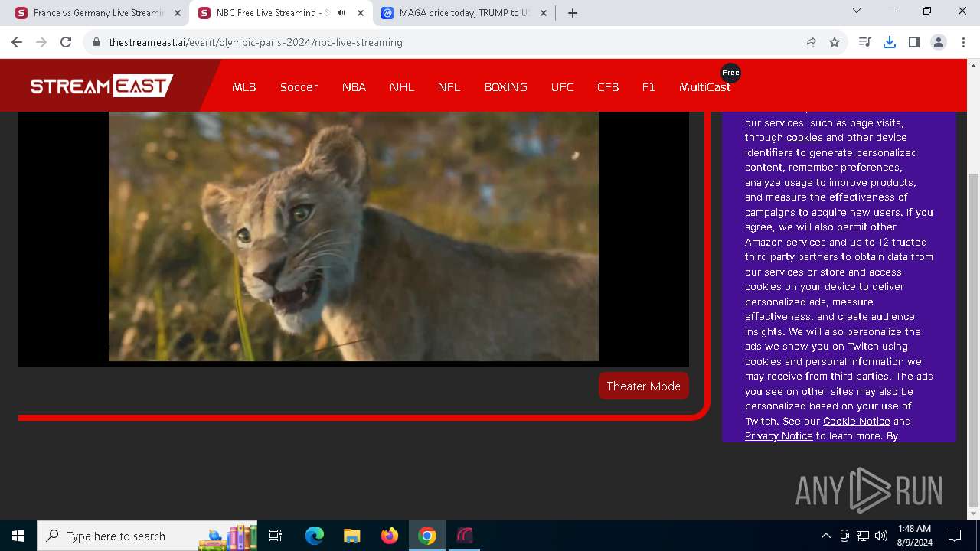Close the MAGA price today tab
This screenshot has width=980, height=551.
pos(544,13)
